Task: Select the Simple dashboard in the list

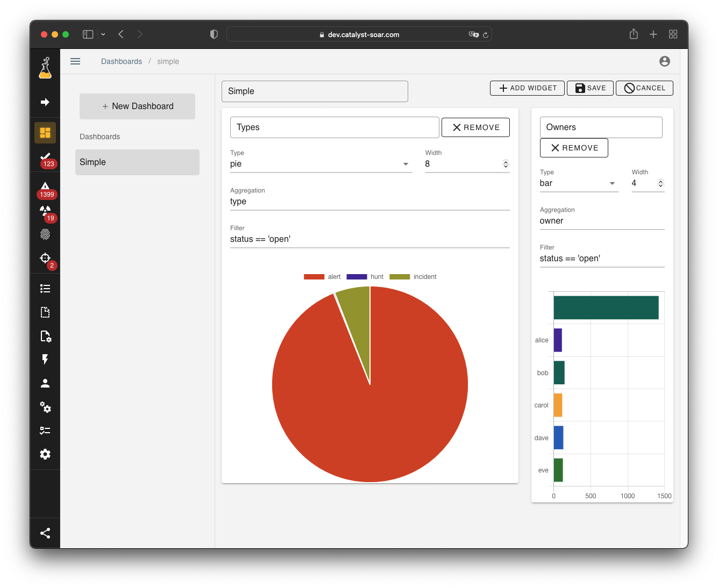Action: [137, 162]
